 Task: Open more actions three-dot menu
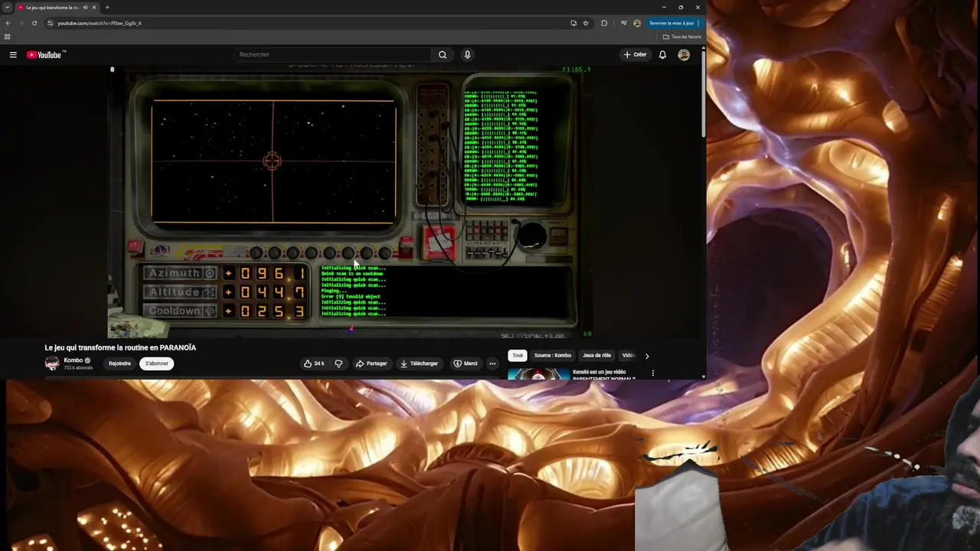click(492, 364)
